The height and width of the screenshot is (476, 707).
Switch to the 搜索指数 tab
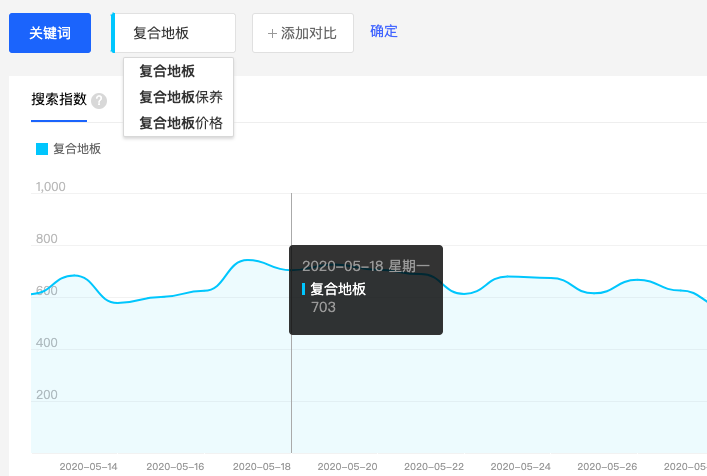coord(58,99)
